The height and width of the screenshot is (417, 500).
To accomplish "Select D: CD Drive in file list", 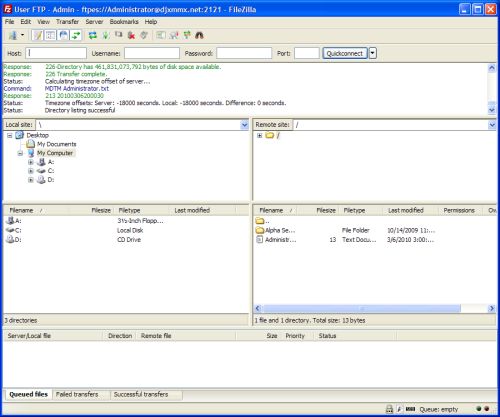I will point(14,240).
